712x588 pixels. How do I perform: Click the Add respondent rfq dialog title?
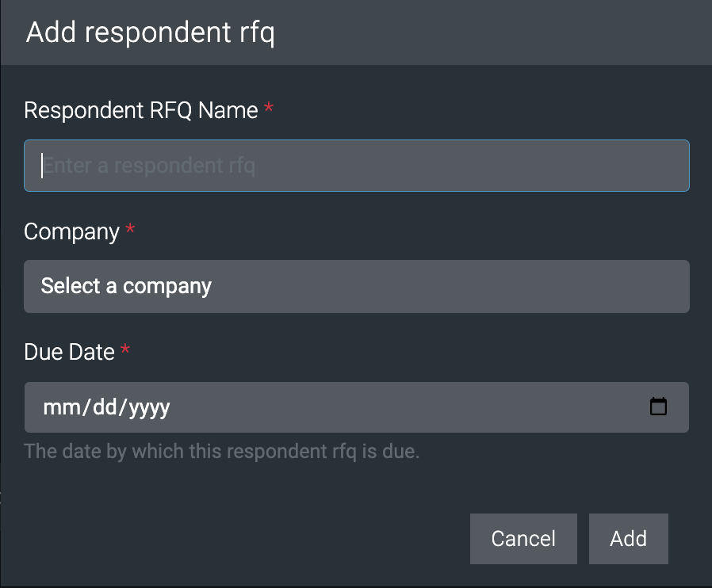150,33
